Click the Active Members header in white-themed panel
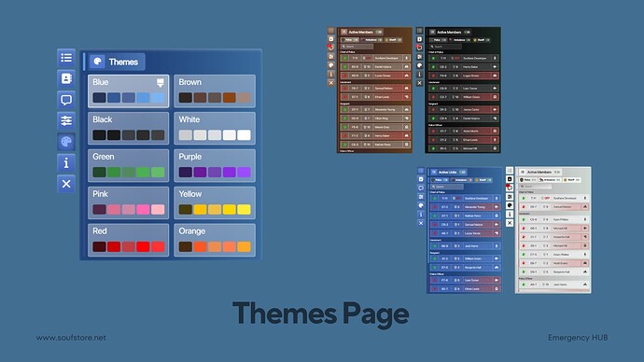 [x=539, y=172]
